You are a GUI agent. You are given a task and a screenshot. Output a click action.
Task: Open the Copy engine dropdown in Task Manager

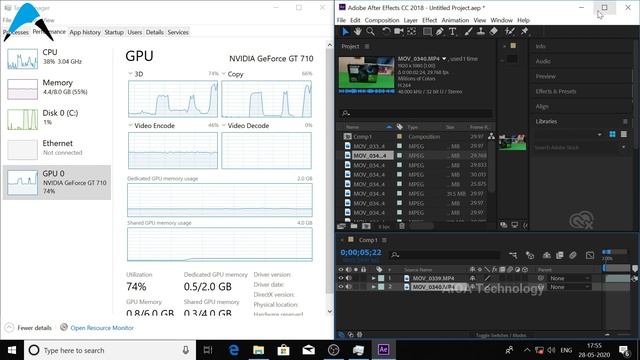point(224,74)
